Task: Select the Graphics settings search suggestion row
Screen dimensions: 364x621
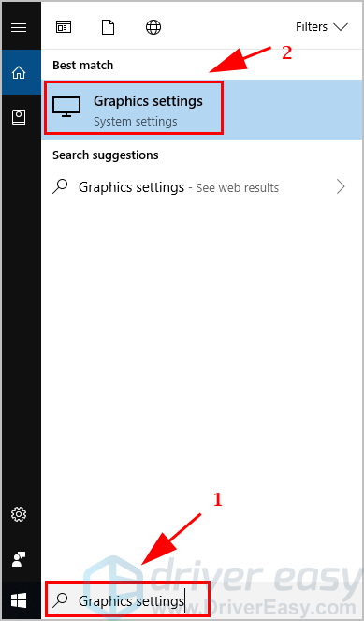Action: click(202, 187)
